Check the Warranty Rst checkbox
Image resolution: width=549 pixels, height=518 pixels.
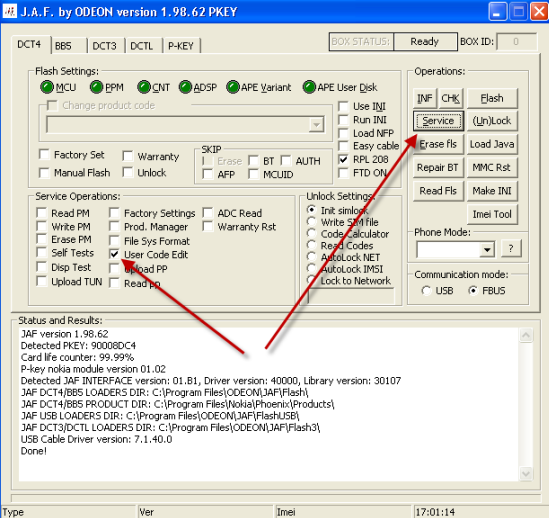(x=208, y=227)
